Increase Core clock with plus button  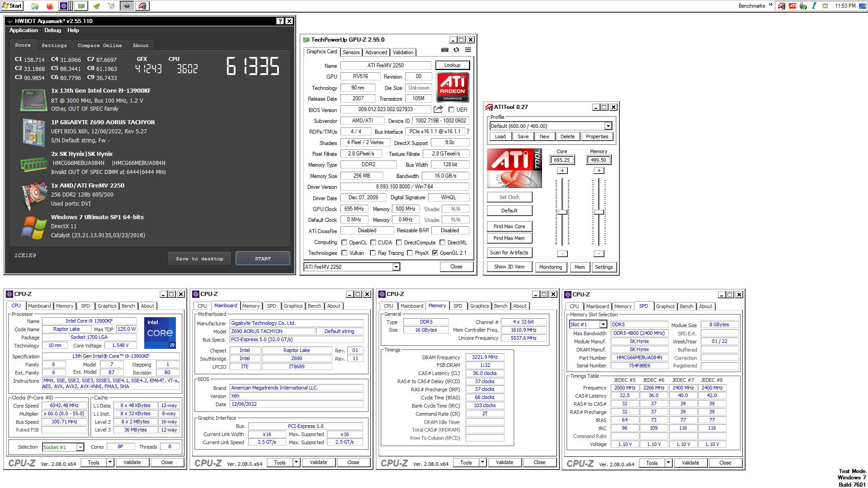pos(562,171)
